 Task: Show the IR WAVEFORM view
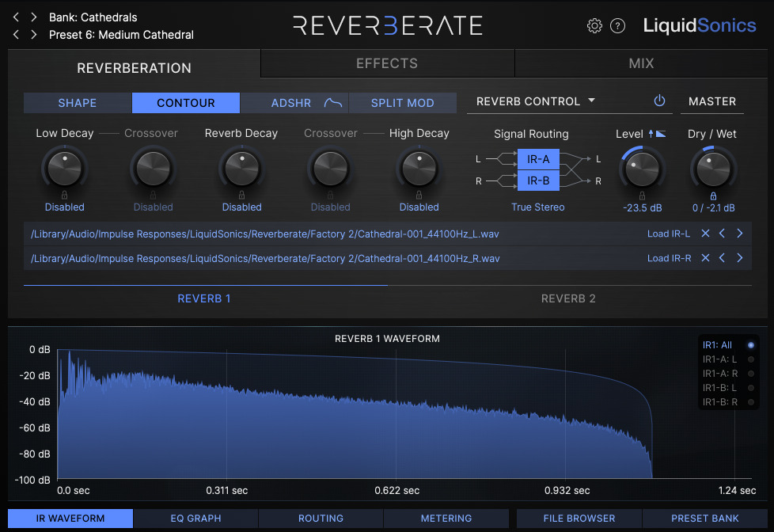[70, 519]
